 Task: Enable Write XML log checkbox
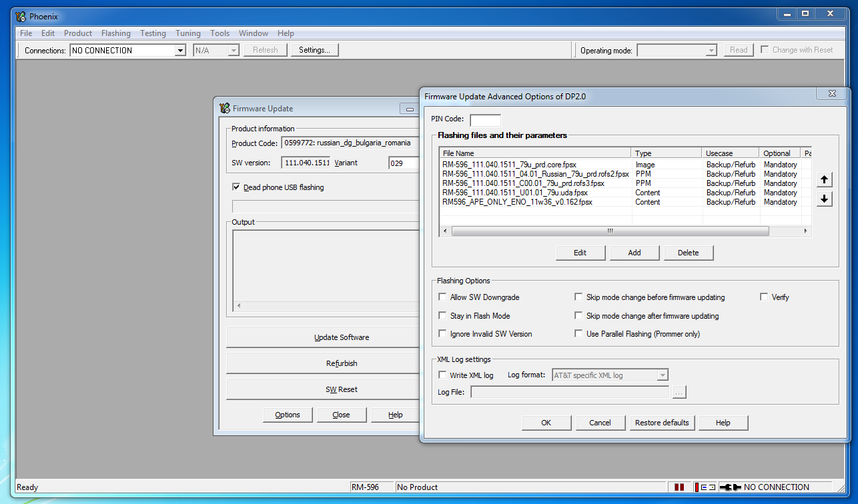coord(442,375)
